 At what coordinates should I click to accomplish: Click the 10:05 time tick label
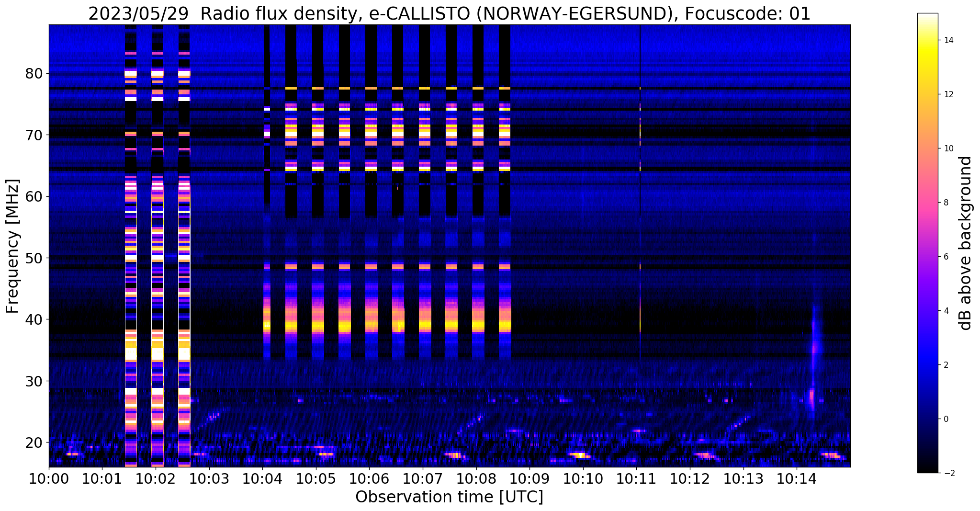(x=315, y=478)
